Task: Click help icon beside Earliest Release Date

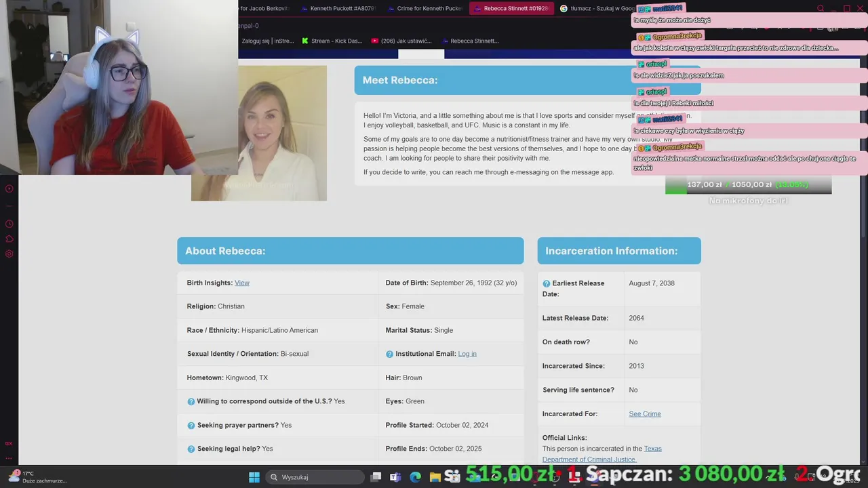Action: point(547,283)
